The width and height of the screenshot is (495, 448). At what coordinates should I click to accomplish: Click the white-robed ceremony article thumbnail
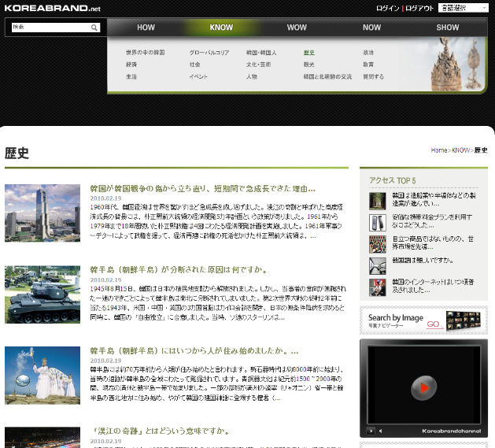[42, 376]
